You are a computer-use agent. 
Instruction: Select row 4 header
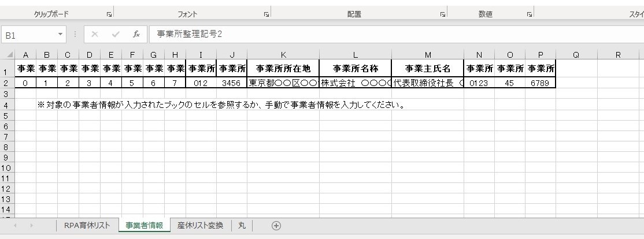pyautogui.click(x=5, y=105)
